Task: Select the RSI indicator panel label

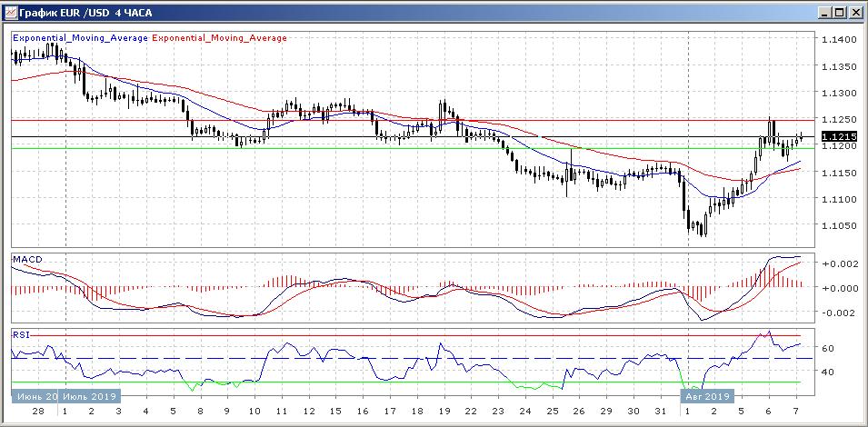Action: (20, 334)
